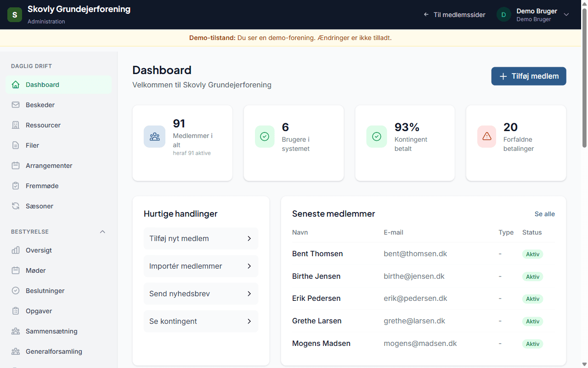This screenshot has height=368, width=588.
Task: Click chevron on Se kontingent row
Action: coord(249,321)
